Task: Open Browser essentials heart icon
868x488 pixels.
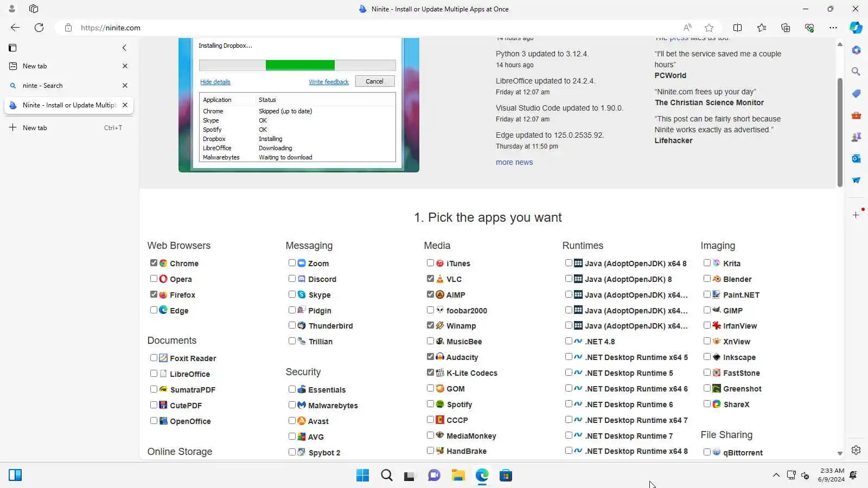Action: coord(809,28)
